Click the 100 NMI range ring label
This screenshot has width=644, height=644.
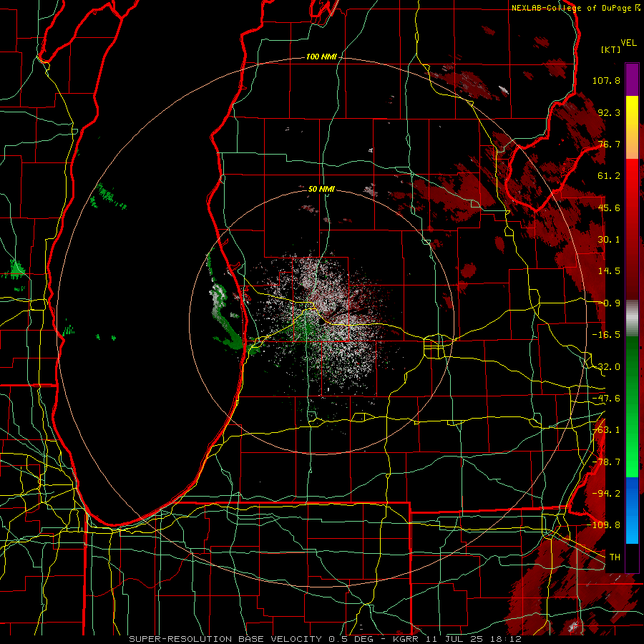tap(321, 57)
